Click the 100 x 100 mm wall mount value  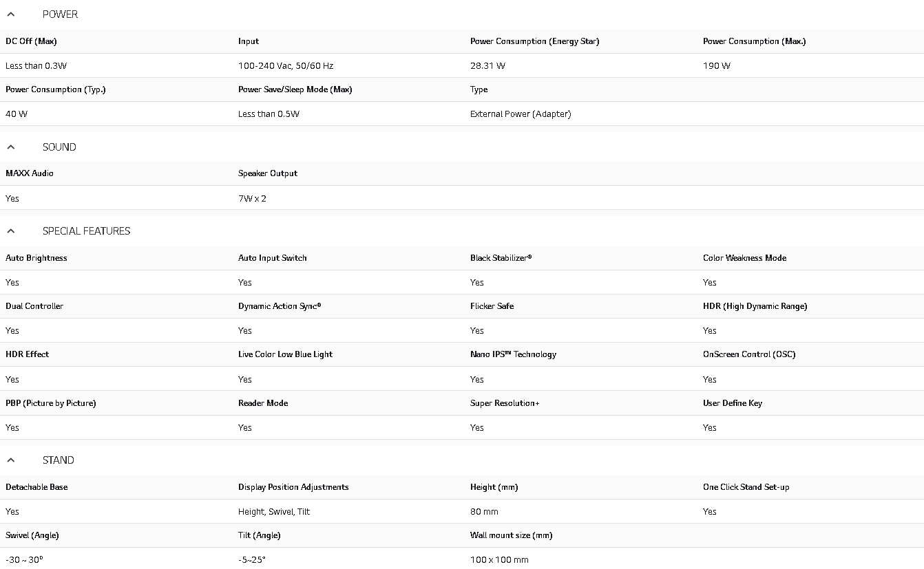click(x=499, y=560)
